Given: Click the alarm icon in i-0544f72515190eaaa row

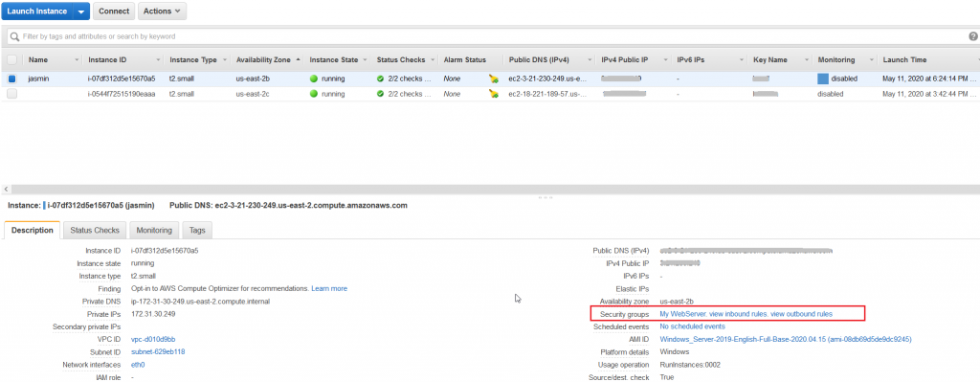Looking at the screenshot, I should pyautogui.click(x=494, y=94).
